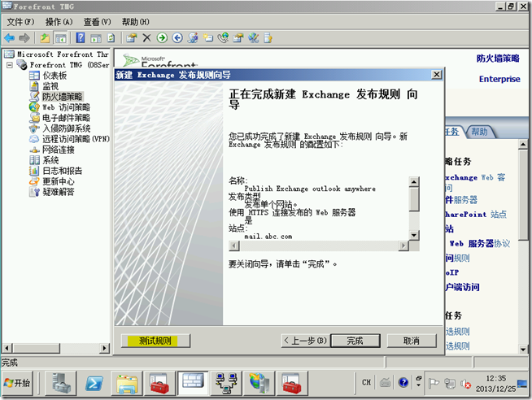Click the Web 服务器协议 task link
The image size is (532, 400).
point(479,243)
